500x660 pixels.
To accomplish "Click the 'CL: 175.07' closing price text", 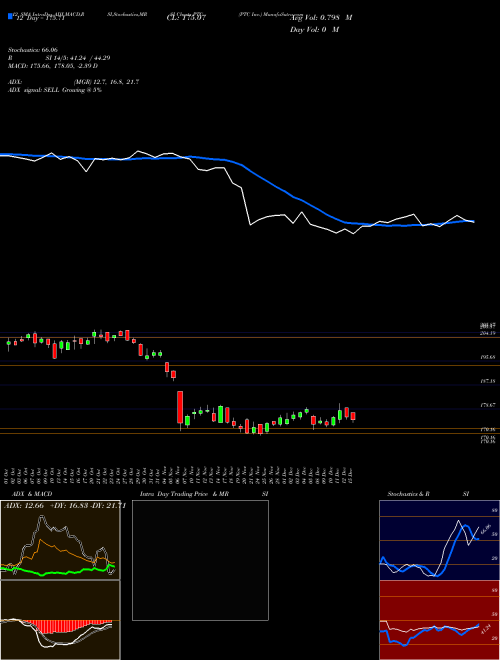I will point(187,18).
